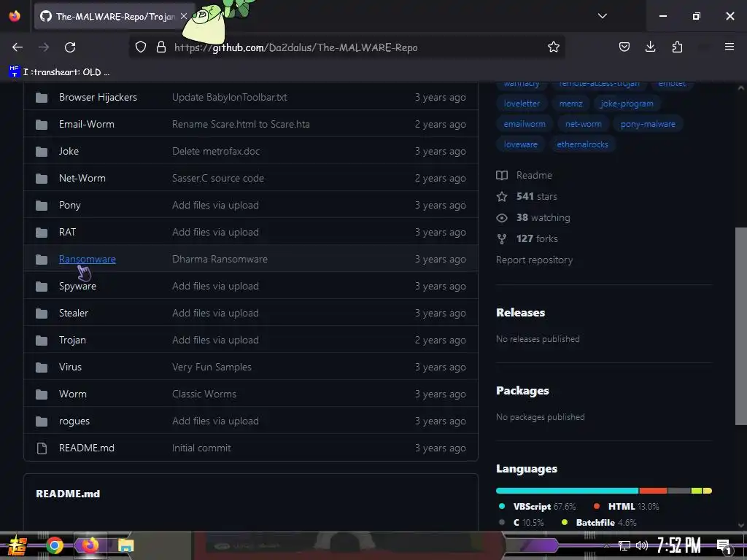This screenshot has height=560, width=747.
Task: Click the folder icon beside Trojan
Action: 42,341
